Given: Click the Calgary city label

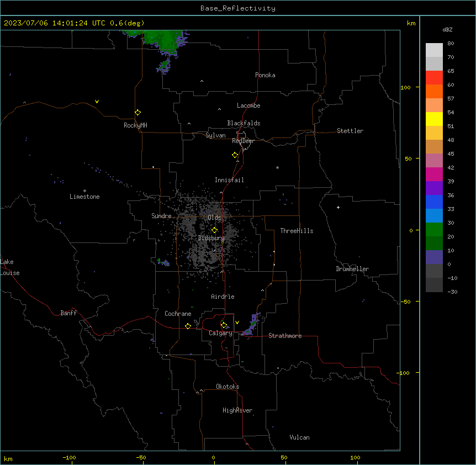Looking at the screenshot, I should pyautogui.click(x=220, y=333).
